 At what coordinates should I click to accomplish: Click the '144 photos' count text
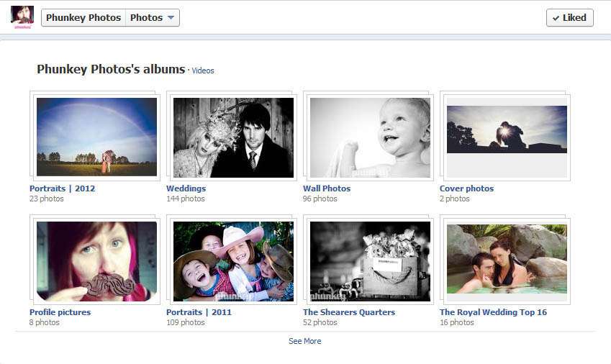(x=186, y=199)
